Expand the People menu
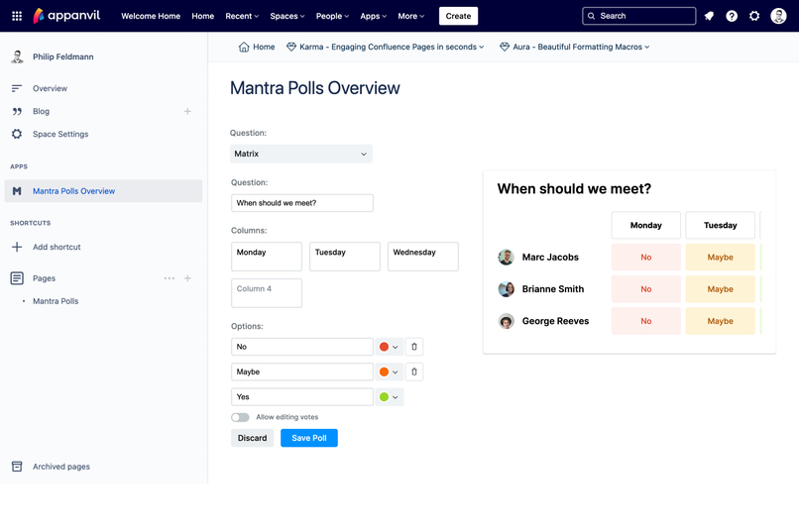This screenshot has height=532, width=799. (x=332, y=16)
